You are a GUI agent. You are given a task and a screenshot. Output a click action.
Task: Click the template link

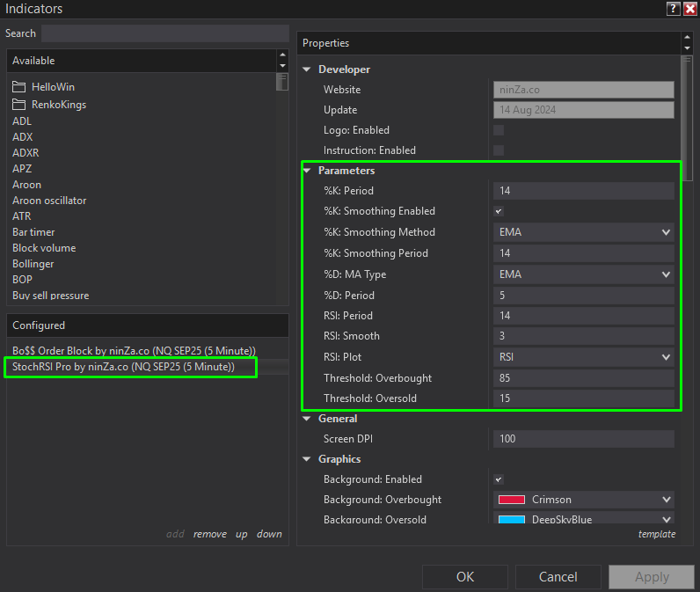657,534
